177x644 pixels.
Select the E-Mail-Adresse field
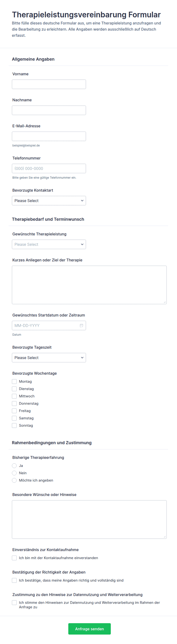click(x=49, y=136)
